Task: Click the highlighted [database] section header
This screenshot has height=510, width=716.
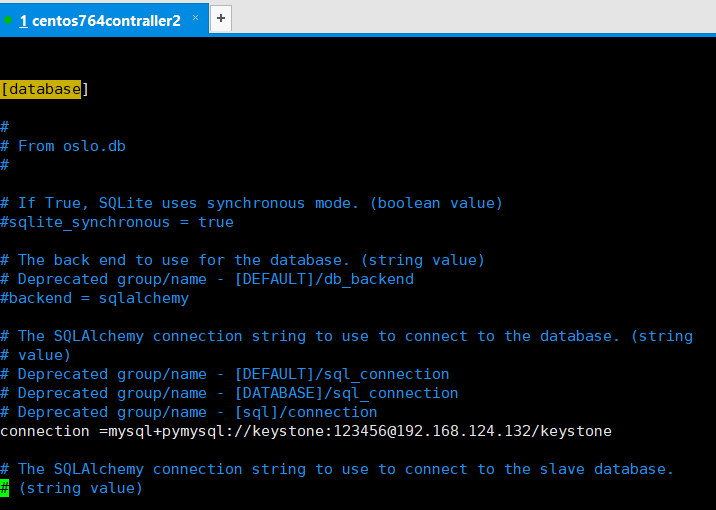Action: (x=44, y=89)
